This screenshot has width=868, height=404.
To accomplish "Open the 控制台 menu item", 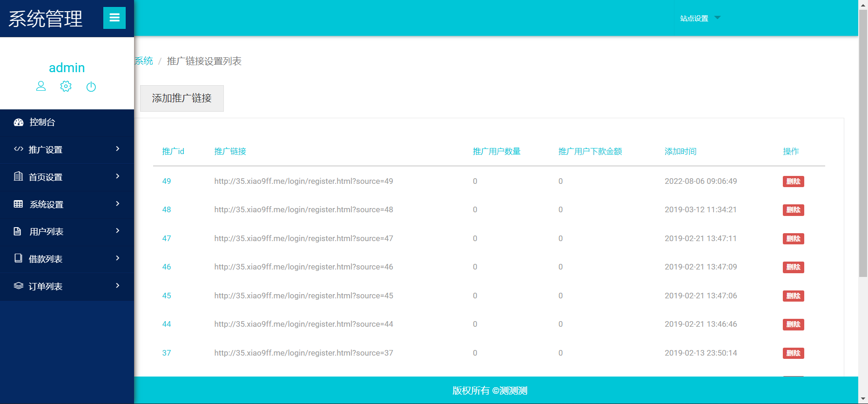I will click(67, 122).
